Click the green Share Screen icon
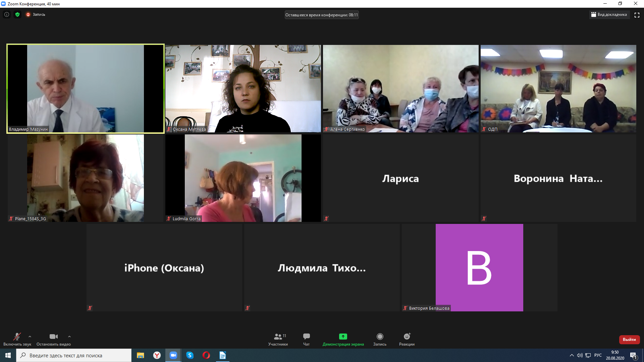The image size is (644, 362). click(x=343, y=337)
